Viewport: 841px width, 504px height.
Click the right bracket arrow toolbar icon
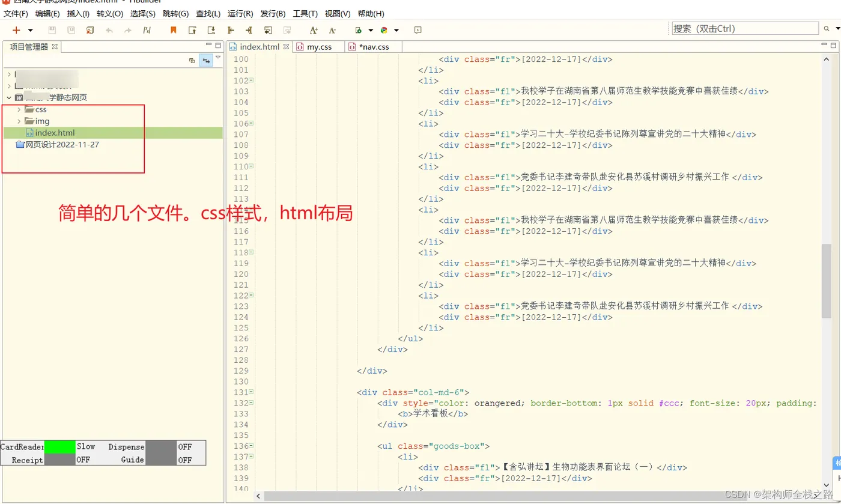point(249,30)
